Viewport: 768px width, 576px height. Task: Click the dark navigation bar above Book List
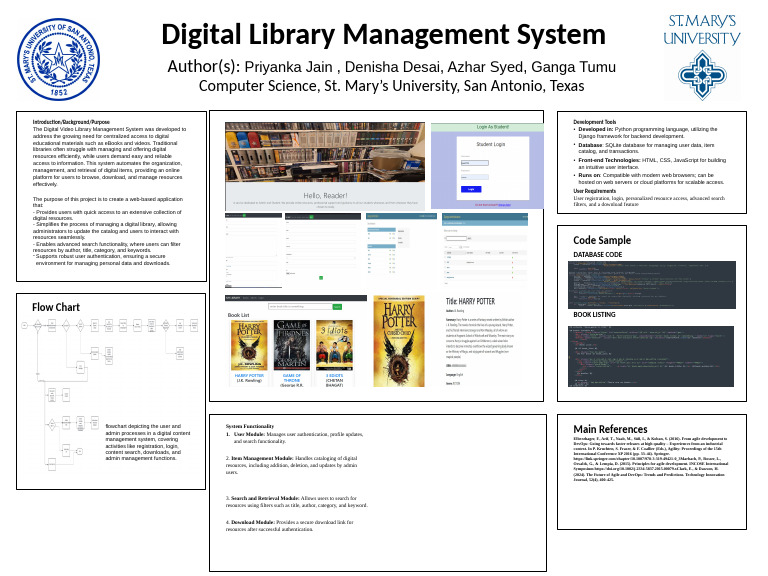pyautogui.click(x=296, y=298)
